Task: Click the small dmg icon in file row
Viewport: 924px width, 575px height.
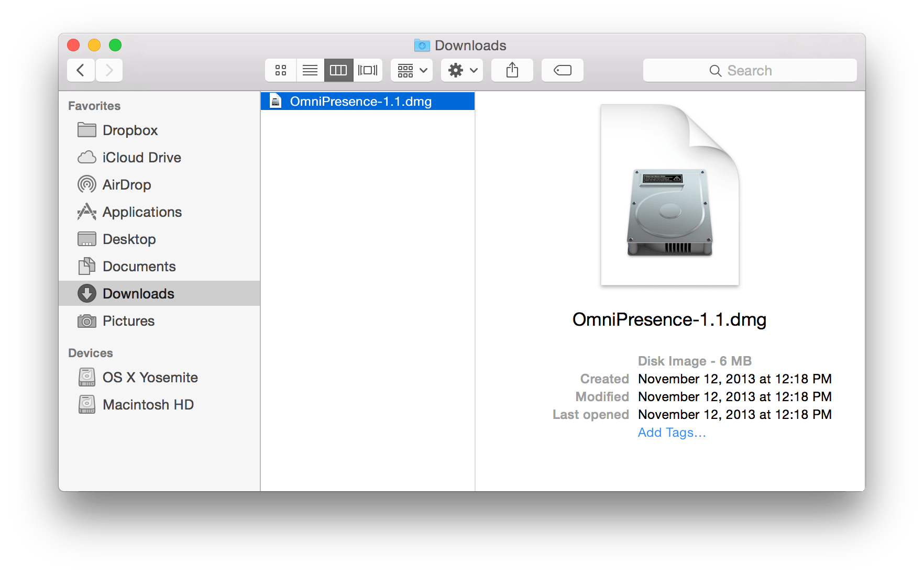Action: click(276, 101)
